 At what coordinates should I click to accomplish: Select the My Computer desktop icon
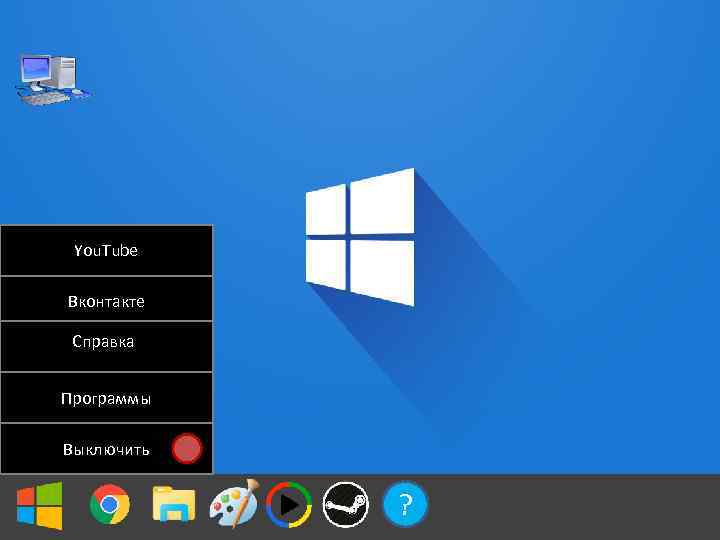pos(53,79)
